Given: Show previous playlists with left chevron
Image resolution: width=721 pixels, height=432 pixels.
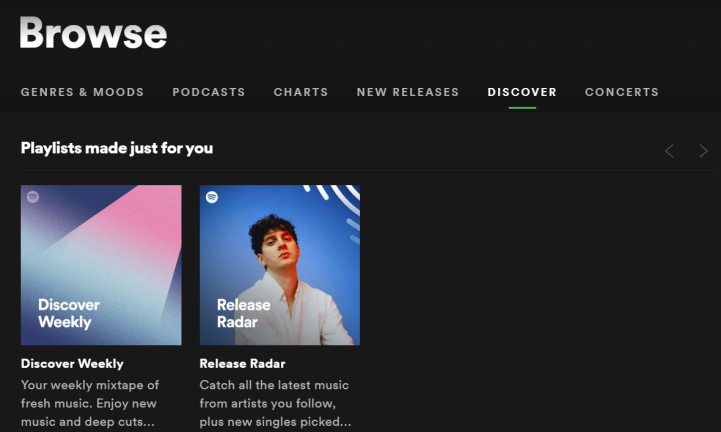Looking at the screenshot, I should (670, 151).
